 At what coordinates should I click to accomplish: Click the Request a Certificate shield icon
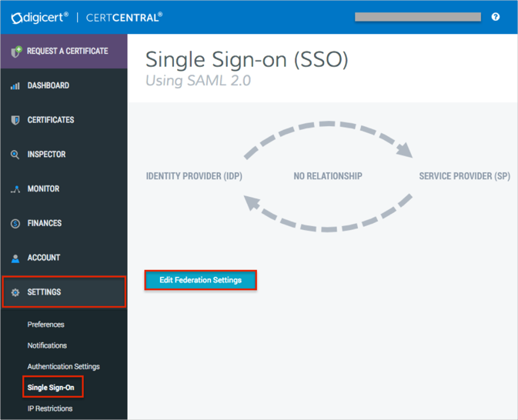click(15, 52)
